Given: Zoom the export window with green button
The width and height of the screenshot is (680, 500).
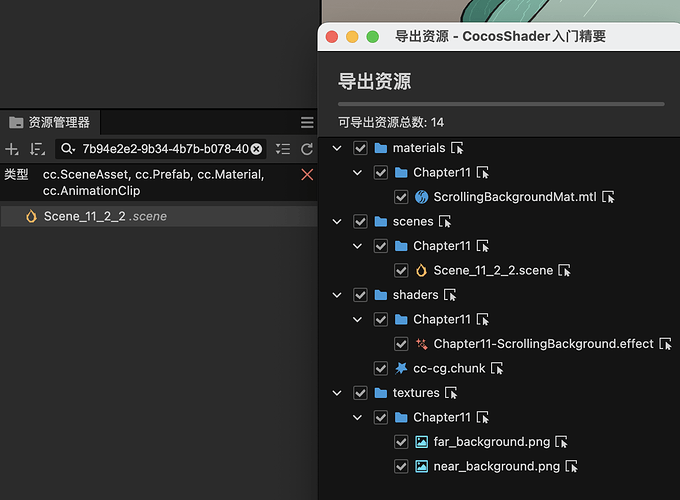Looking at the screenshot, I should coord(373,37).
